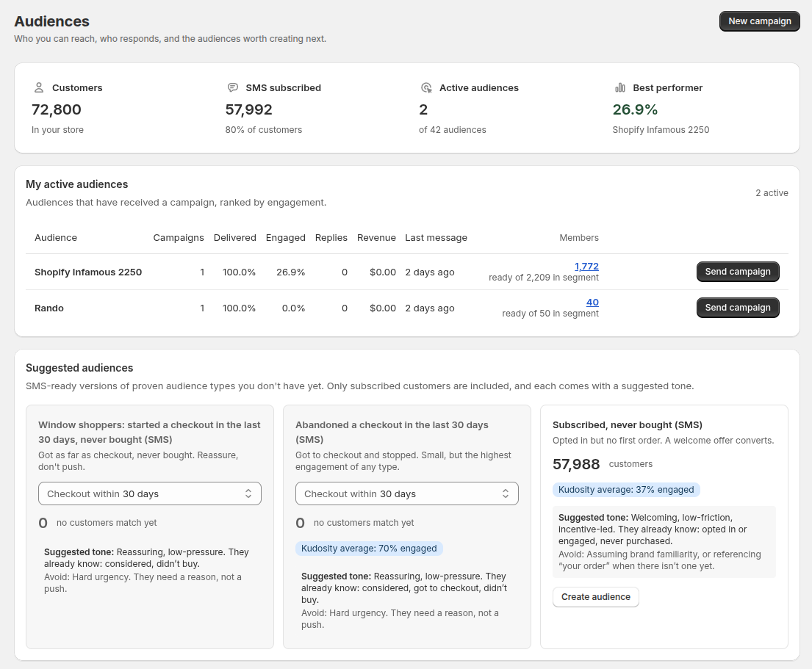
Task: Send campaign to Shopify Infamous 2250
Action: (738, 272)
